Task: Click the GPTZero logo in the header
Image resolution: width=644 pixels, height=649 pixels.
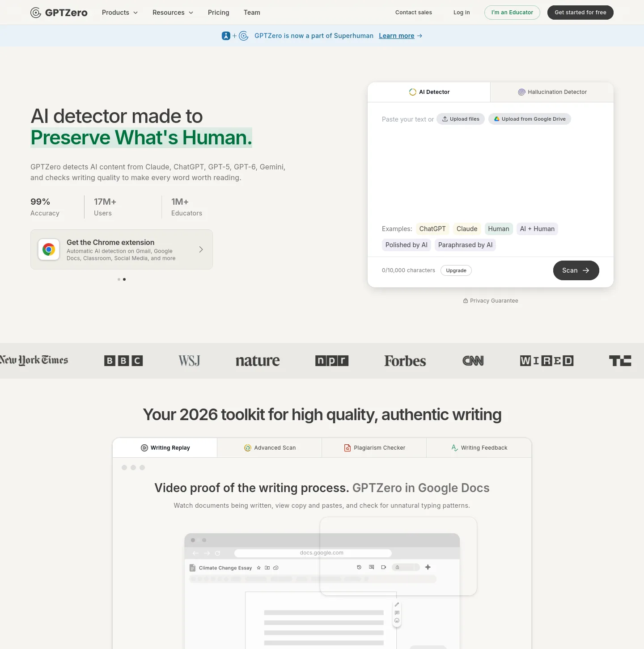Action: [59, 13]
